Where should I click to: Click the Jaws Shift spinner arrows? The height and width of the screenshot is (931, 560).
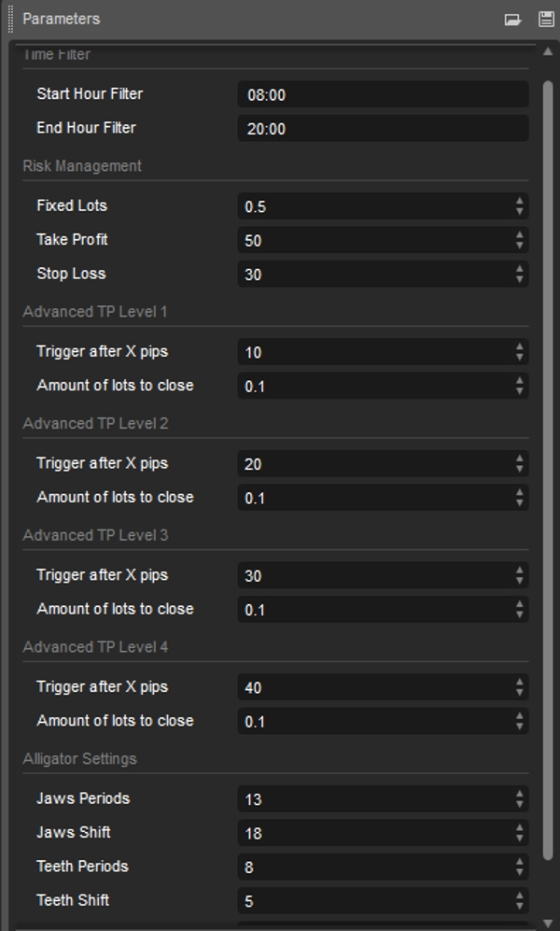(520, 833)
